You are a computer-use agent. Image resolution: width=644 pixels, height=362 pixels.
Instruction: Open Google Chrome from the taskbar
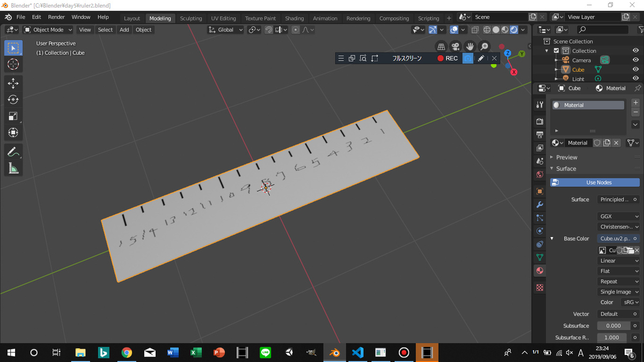[x=127, y=352]
